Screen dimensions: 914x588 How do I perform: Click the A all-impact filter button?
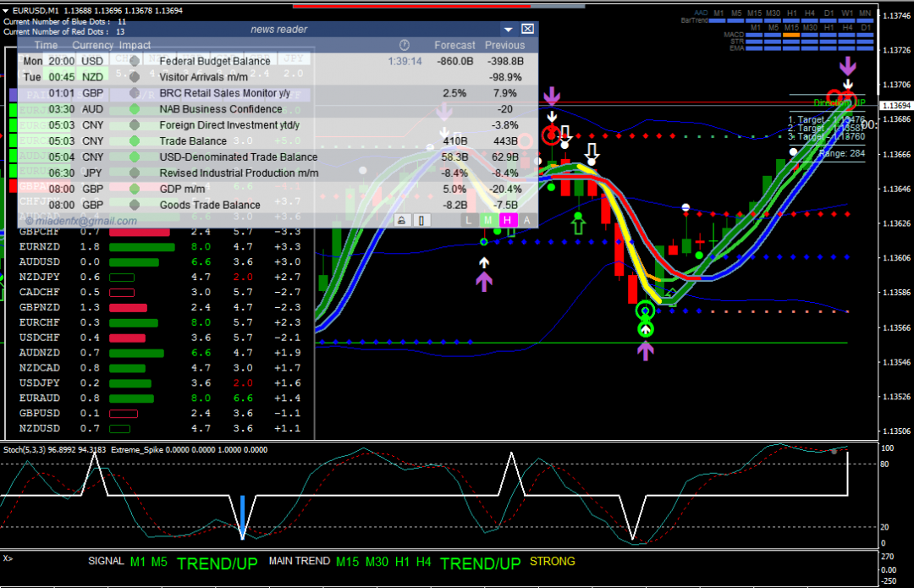[x=527, y=220]
